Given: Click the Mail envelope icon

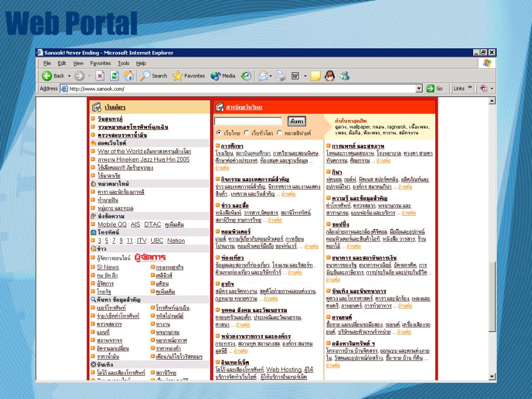Looking at the screenshot, I should [263, 76].
